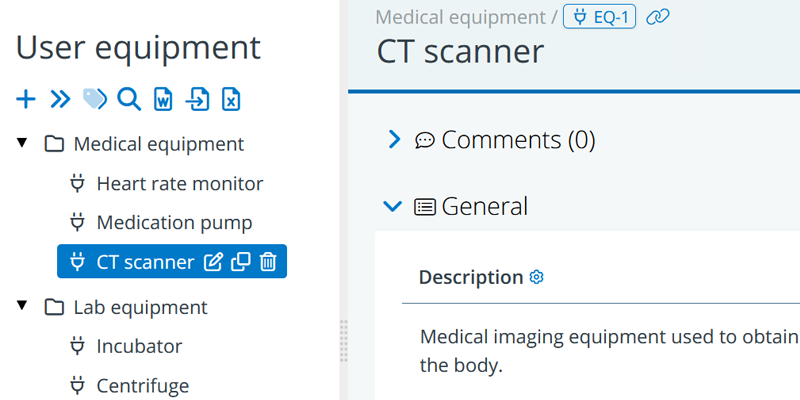This screenshot has height=400, width=800.
Task: Open the Incubator equipment item
Action: (x=139, y=347)
